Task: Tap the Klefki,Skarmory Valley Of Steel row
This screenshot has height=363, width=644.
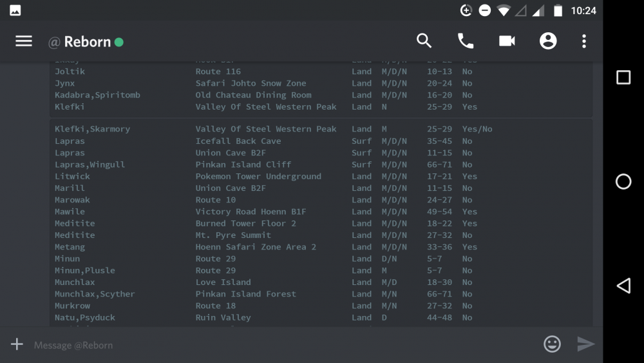Action: pyautogui.click(x=258, y=129)
